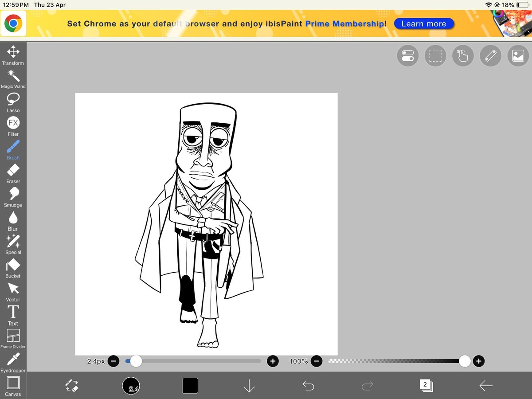Go back using the left arrow
The width and height of the screenshot is (532, 399).
[x=486, y=386]
